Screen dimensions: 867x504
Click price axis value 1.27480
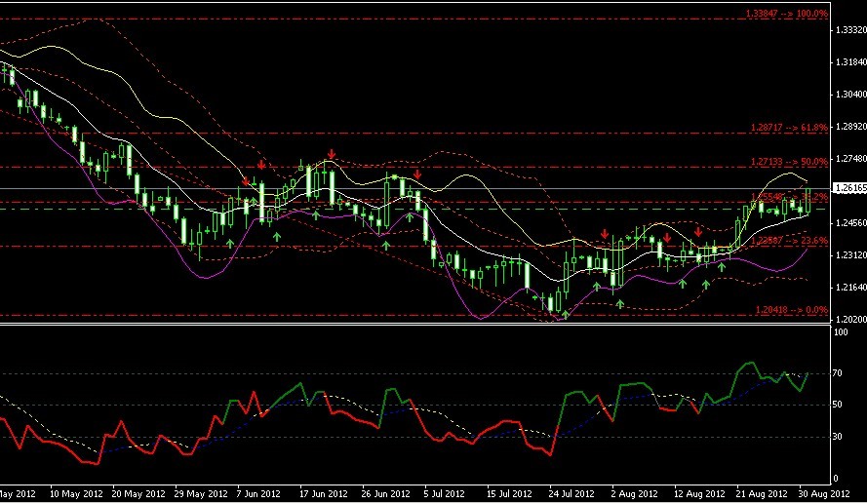(x=850, y=159)
